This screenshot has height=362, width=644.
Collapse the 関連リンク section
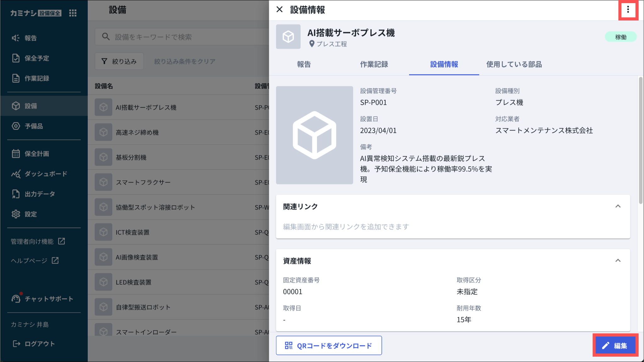(x=618, y=206)
